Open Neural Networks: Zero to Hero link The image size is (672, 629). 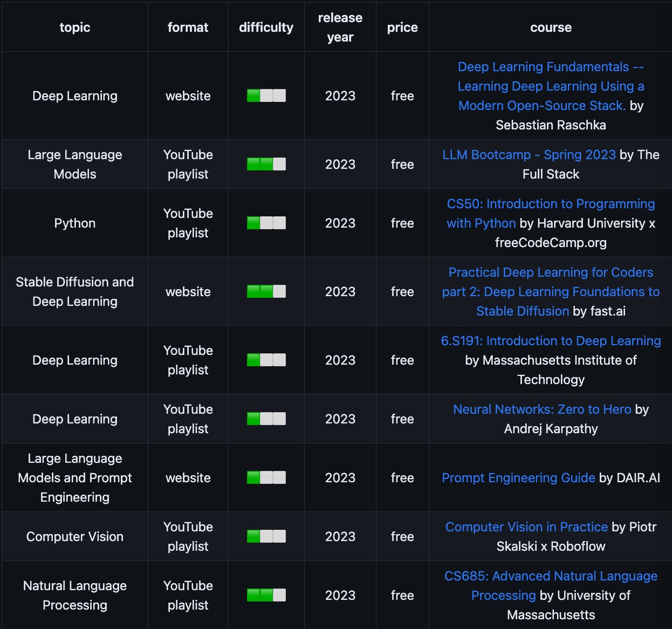coord(542,409)
